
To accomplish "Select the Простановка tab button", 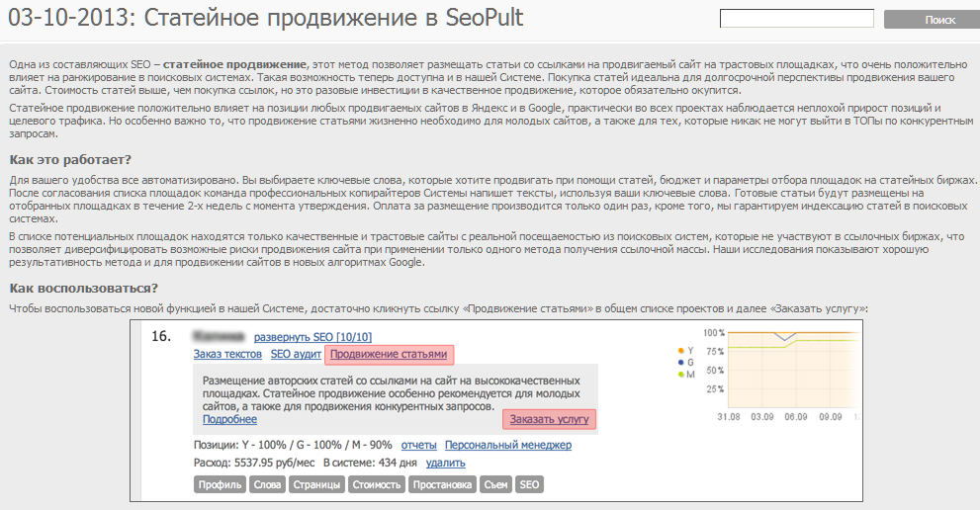I will [x=442, y=484].
